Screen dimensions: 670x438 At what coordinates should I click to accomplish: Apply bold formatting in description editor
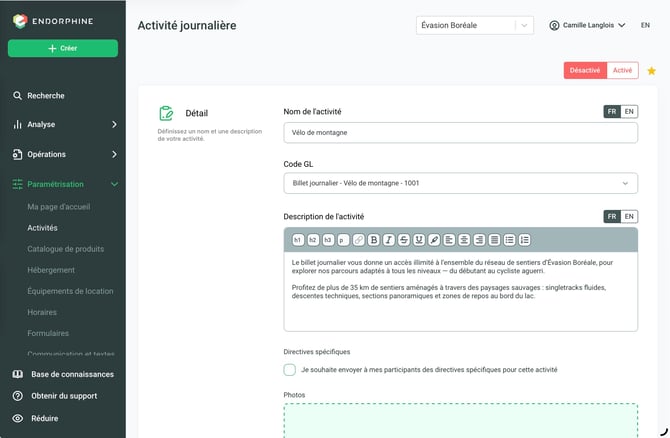(x=373, y=240)
